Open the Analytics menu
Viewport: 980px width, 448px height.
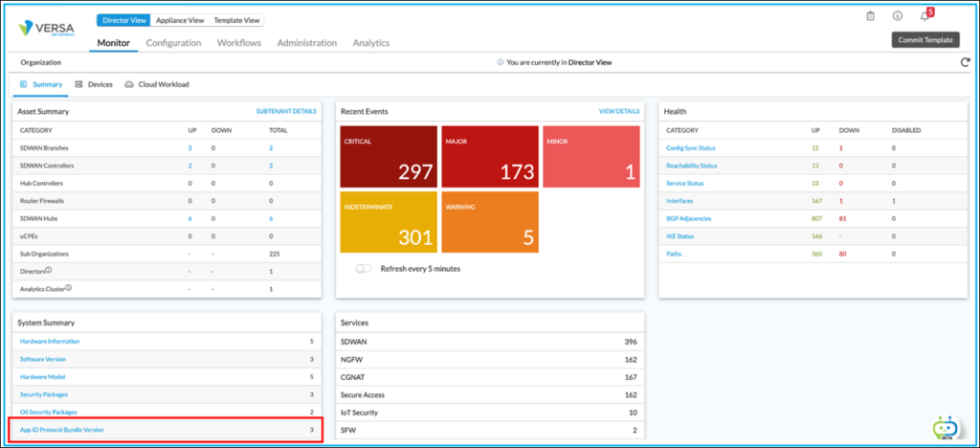371,42
